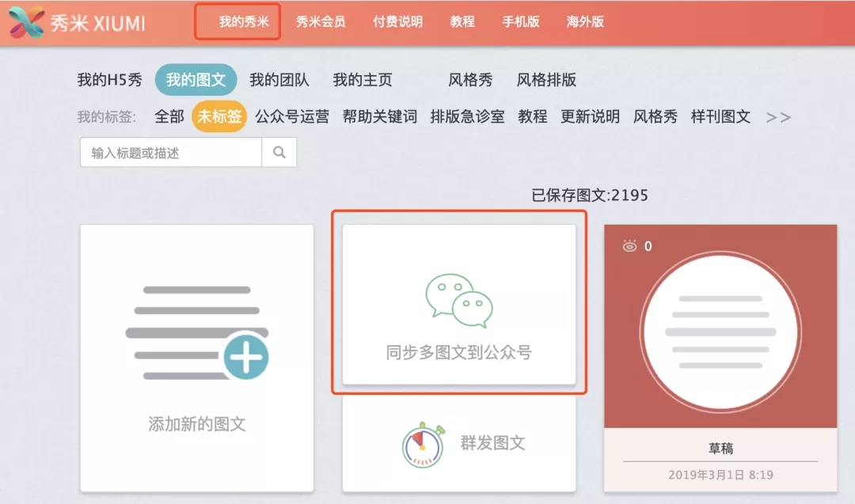
Task: Click the eye view-count icon on draft
Action: point(629,246)
